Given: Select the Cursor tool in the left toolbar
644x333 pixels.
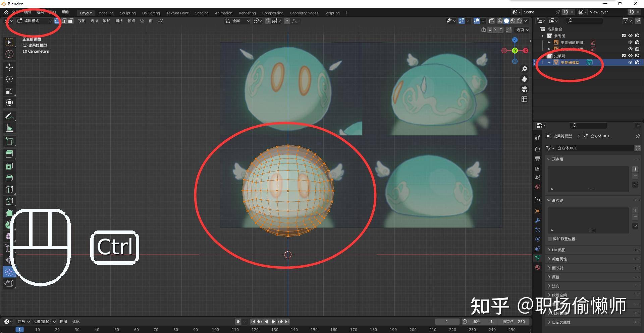Looking at the screenshot, I should (x=9, y=54).
